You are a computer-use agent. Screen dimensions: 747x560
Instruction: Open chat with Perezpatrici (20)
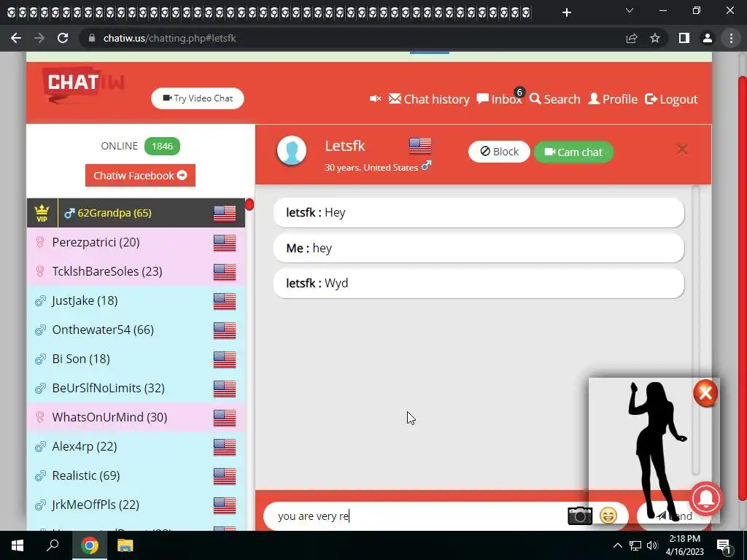coord(136,242)
